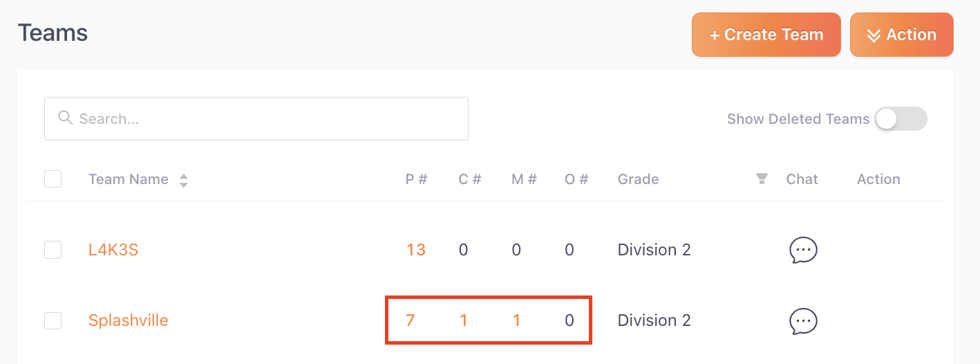Click the double-chevron icon on Action button
980x364 pixels.
pyautogui.click(x=874, y=35)
